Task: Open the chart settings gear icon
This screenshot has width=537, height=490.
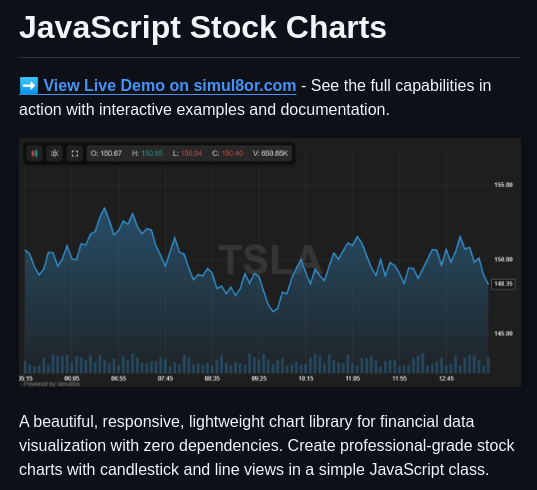Action: 55,153
